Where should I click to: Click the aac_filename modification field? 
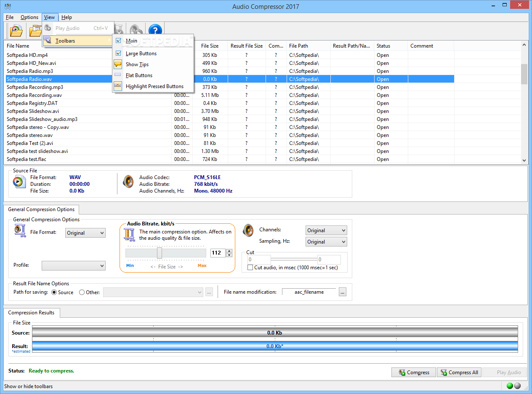(309, 292)
